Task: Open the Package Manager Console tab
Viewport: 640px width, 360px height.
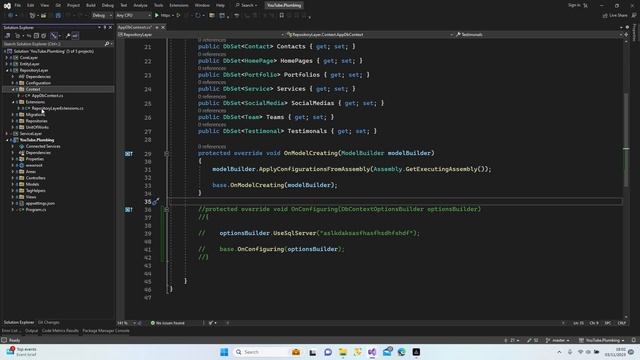Action: [106, 331]
